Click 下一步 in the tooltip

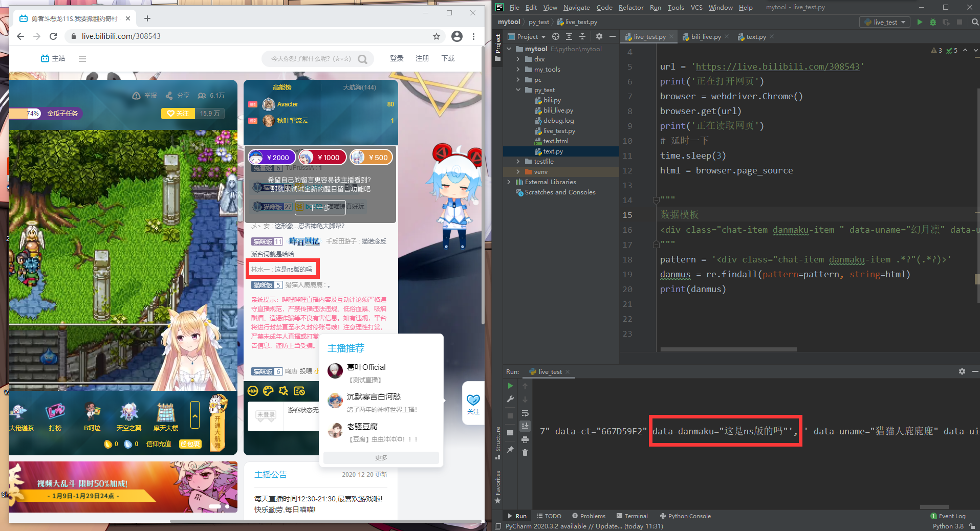(x=320, y=207)
